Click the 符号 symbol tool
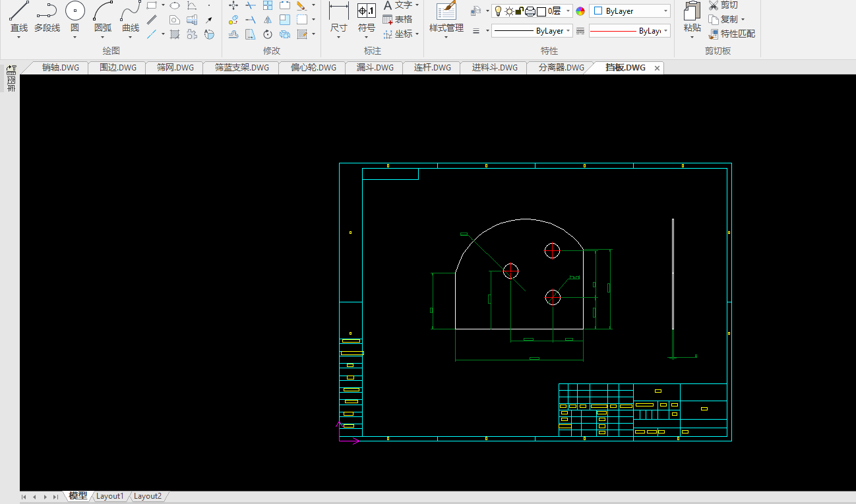856x504 pixels. pos(367,12)
